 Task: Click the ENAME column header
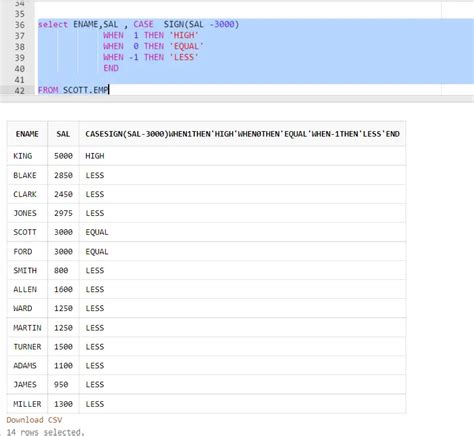pyautogui.click(x=27, y=134)
